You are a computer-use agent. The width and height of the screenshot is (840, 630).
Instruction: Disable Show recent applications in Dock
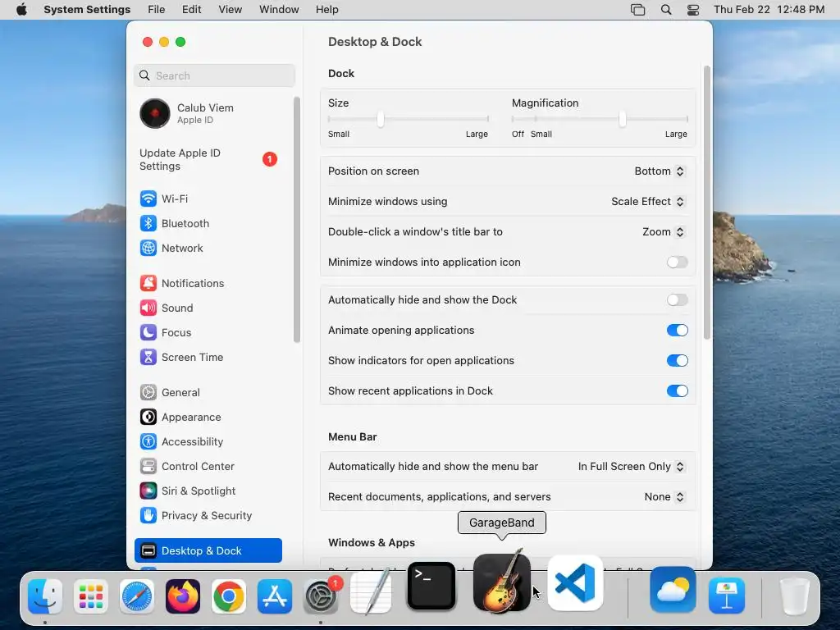[677, 391]
